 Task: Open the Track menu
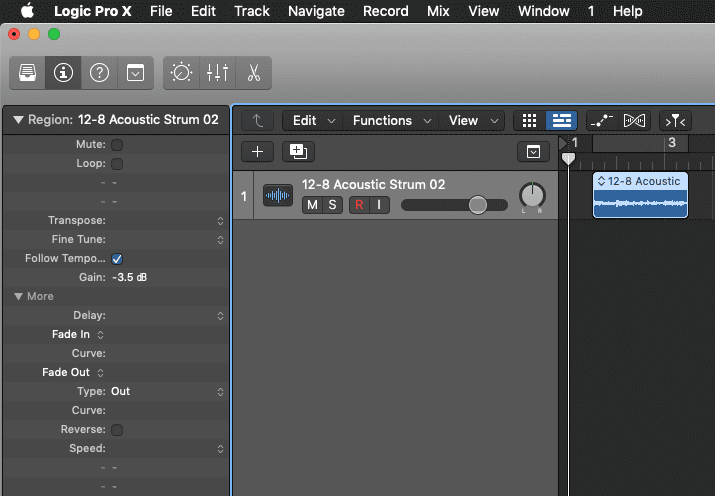coord(252,11)
